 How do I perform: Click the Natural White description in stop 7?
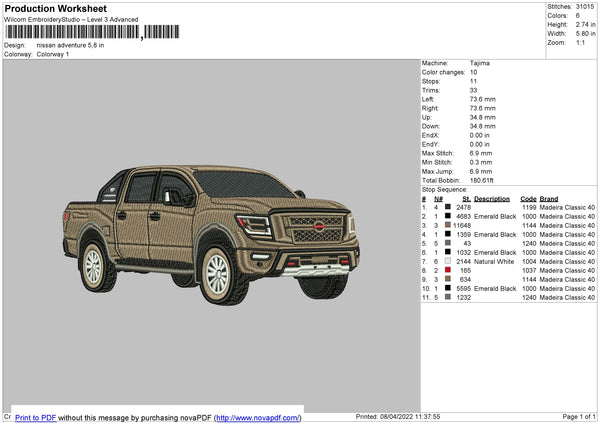495,261
